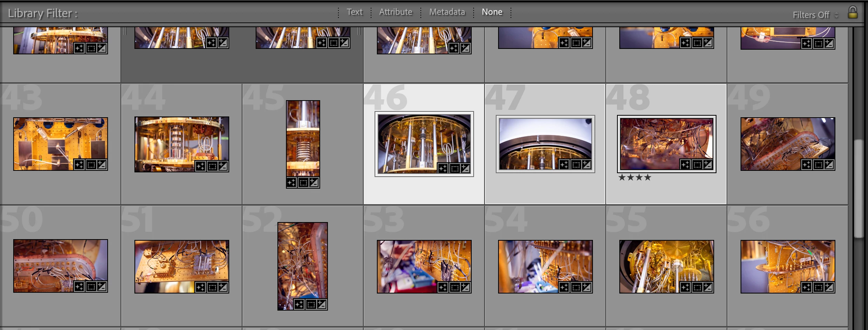Click the crop badge on photo 45
Image resolution: width=868 pixels, height=330 pixels.
[x=303, y=182]
